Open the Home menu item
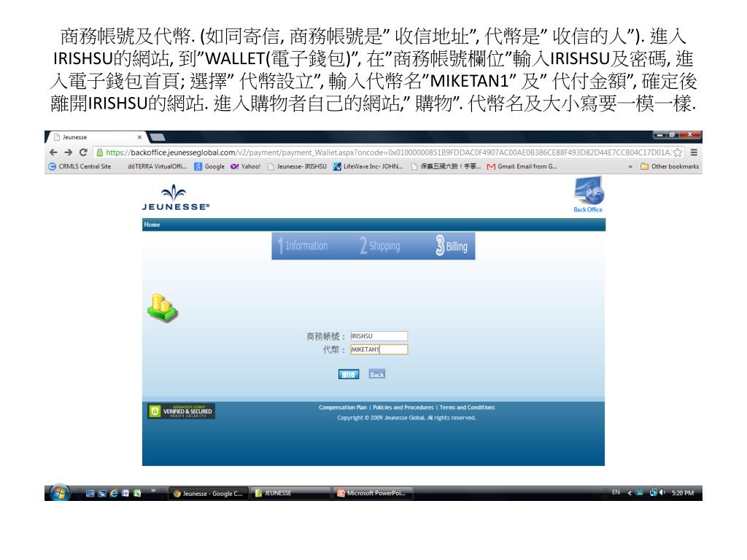 pyautogui.click(x=152, y=225)
